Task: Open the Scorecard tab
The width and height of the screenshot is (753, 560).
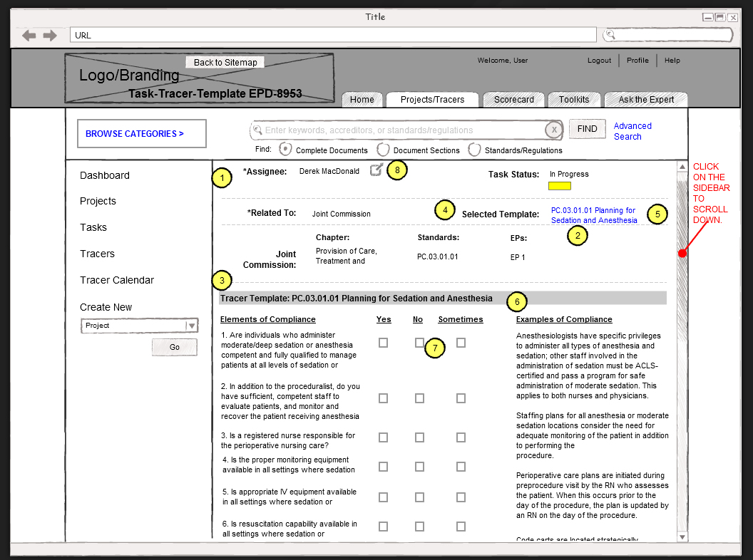Action: (514, 99)
